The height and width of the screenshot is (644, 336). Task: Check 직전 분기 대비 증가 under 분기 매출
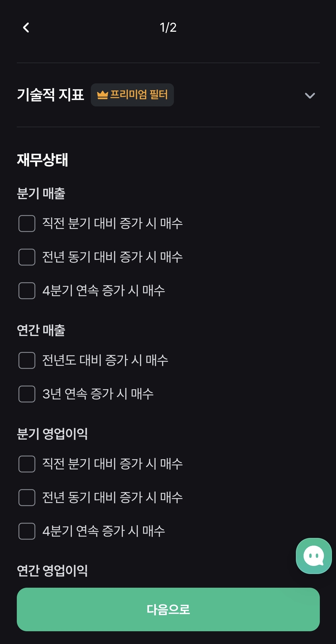[x=27, y=223]
